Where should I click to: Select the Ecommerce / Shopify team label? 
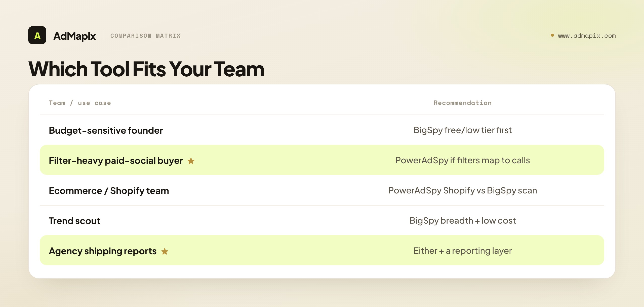click(109, 191)
